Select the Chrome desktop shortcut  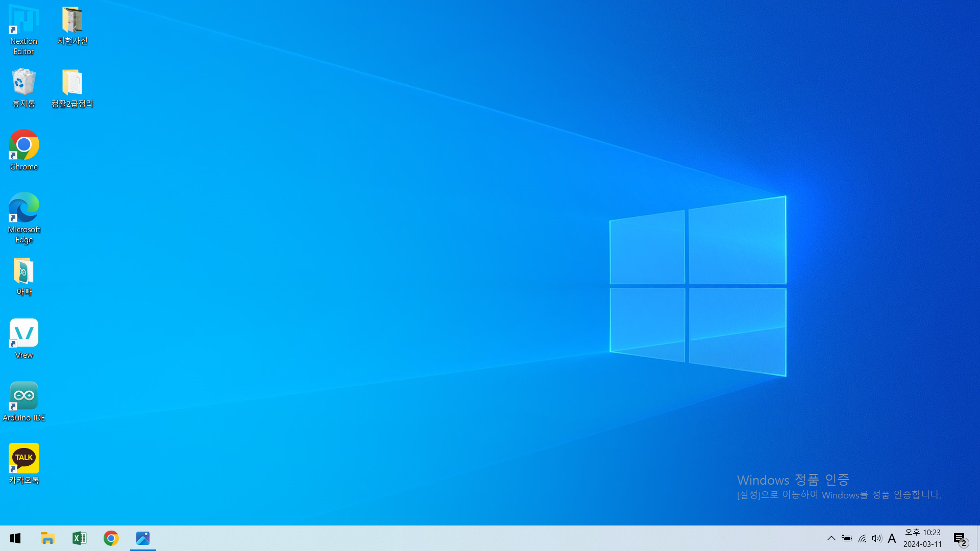pos(23,150)
